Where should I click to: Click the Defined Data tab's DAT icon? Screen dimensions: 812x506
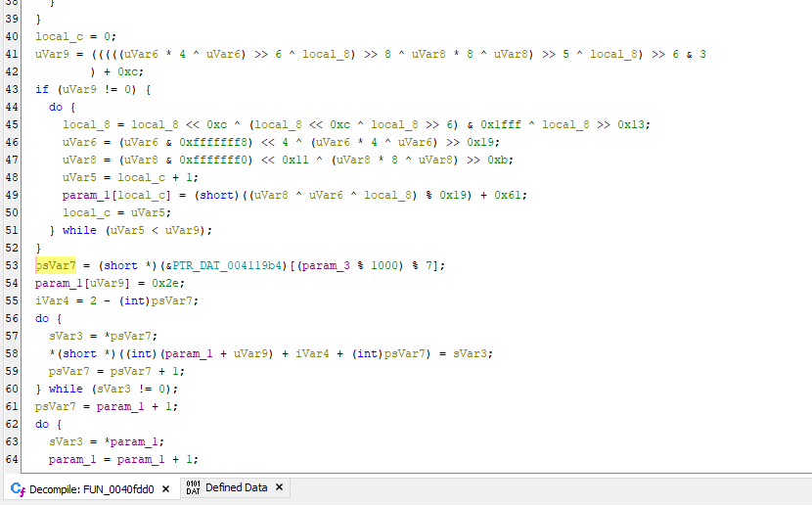click(193, 487)
